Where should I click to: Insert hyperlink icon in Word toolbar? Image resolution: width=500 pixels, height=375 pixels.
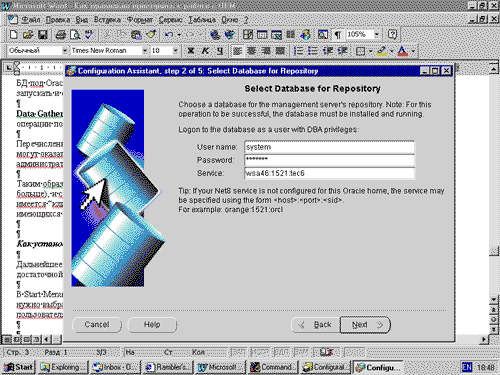[x=215, y=34]
